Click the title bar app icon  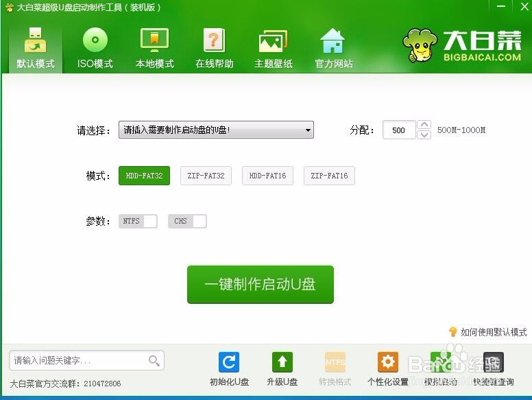[10, 7]
